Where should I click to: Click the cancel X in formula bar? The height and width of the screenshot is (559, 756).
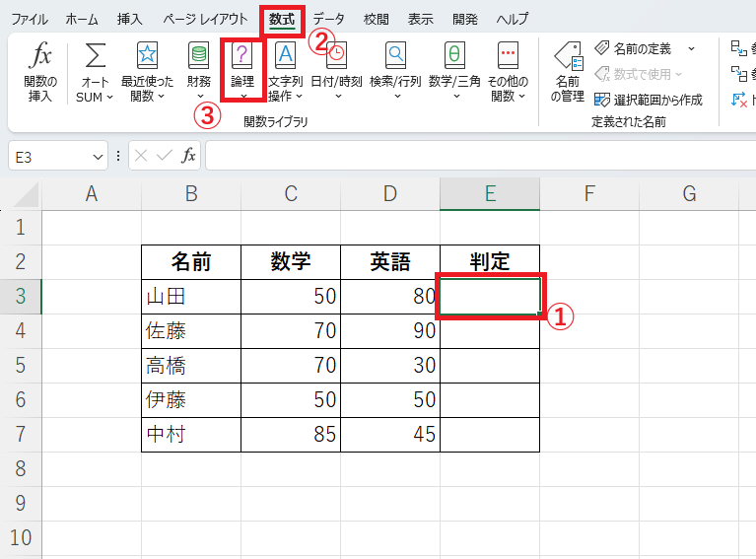click(141, 156)
